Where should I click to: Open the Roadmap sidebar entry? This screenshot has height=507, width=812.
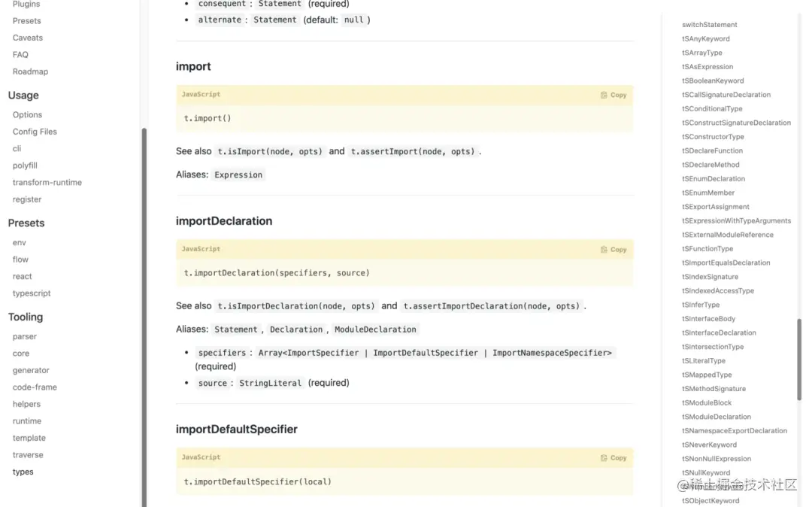coord(30,71)
